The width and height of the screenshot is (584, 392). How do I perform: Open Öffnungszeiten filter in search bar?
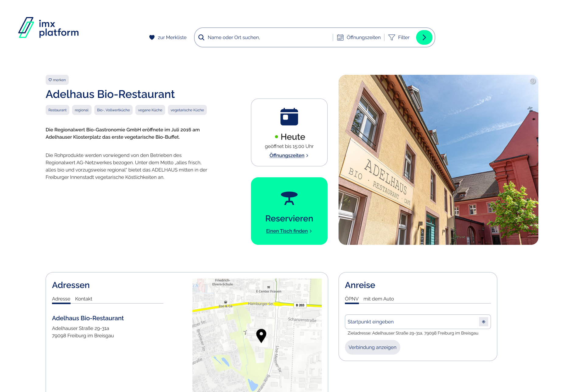(x=359, y=37)
